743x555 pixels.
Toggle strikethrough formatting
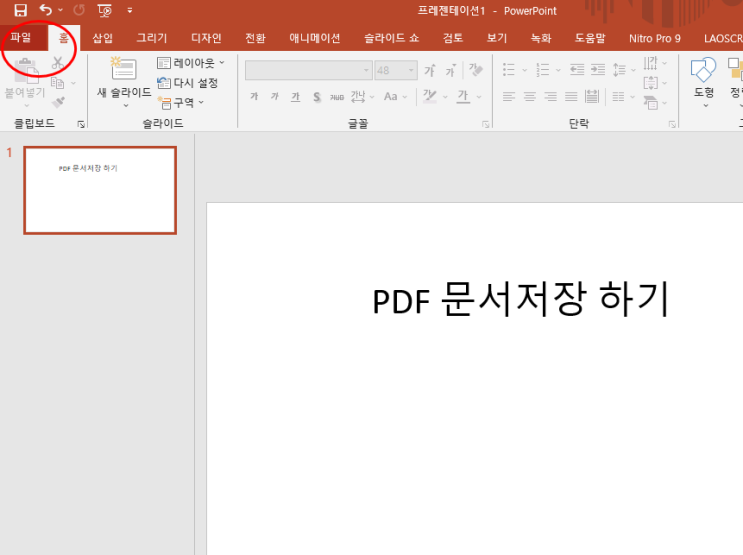[x=337, y=97]
